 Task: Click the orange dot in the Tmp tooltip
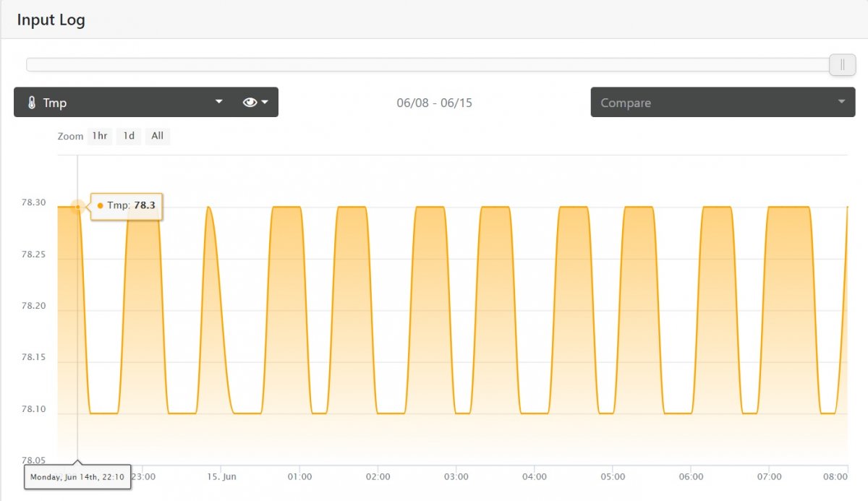pos(100,206)
